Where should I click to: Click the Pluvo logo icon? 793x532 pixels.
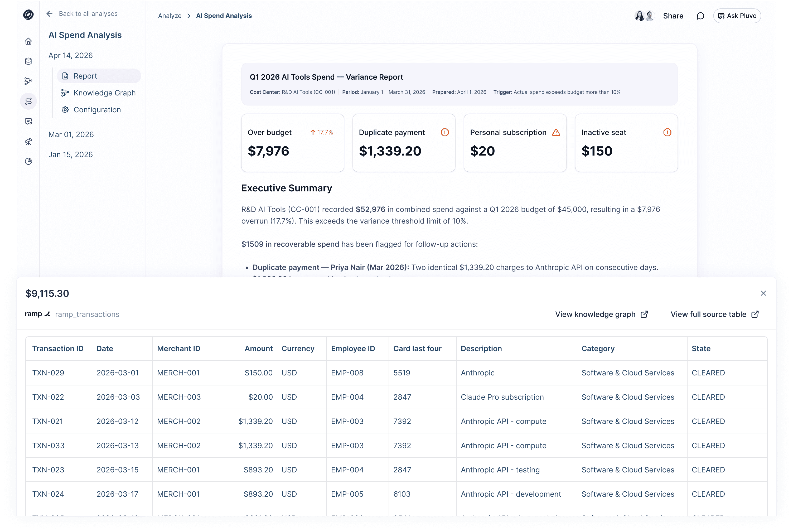coord(28,14)
